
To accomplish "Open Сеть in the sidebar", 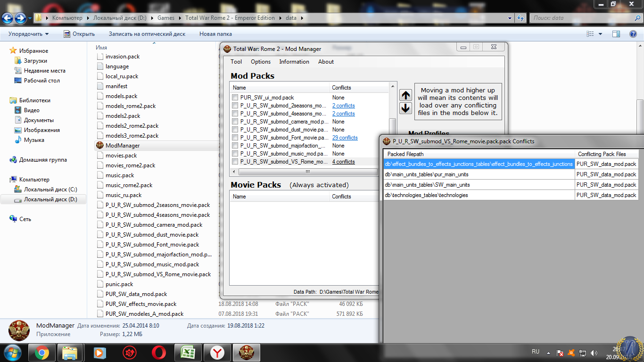I will click(x=25, y=219).
